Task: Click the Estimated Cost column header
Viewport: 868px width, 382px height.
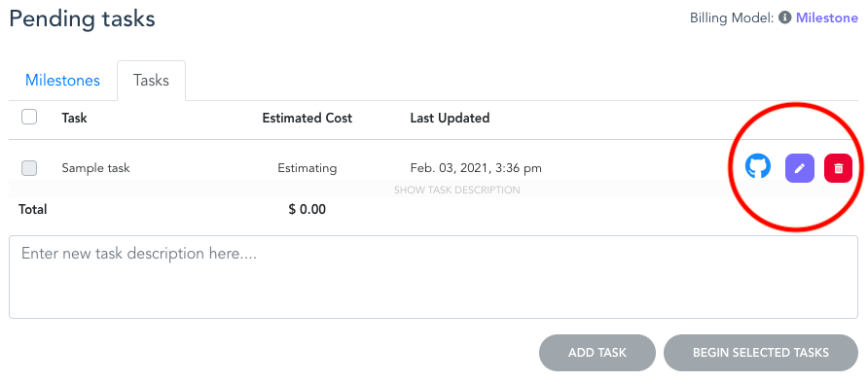Action: tap(307, 118)
